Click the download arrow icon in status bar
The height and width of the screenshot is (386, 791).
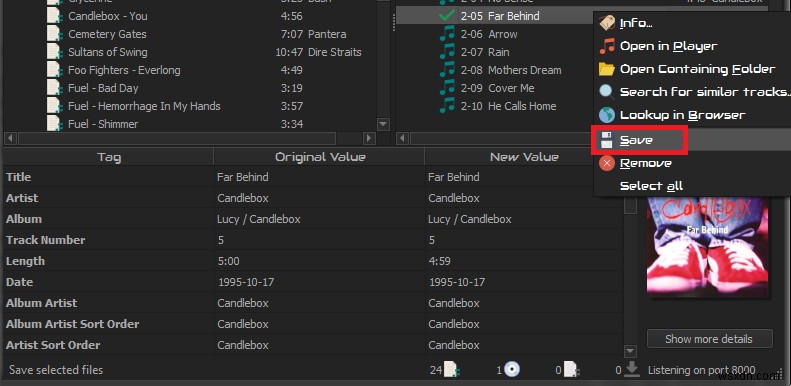tap(631, 370)
